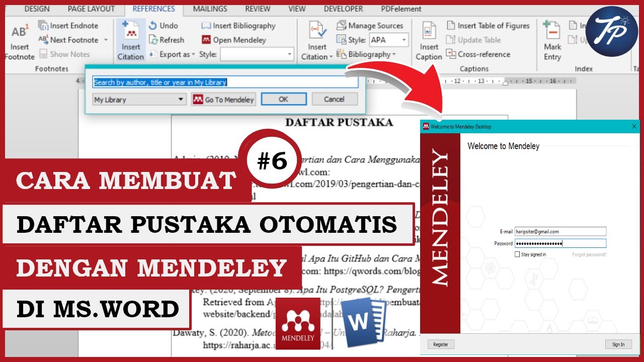Toggle the Stay signed in checkbox

tap(517, 254)
